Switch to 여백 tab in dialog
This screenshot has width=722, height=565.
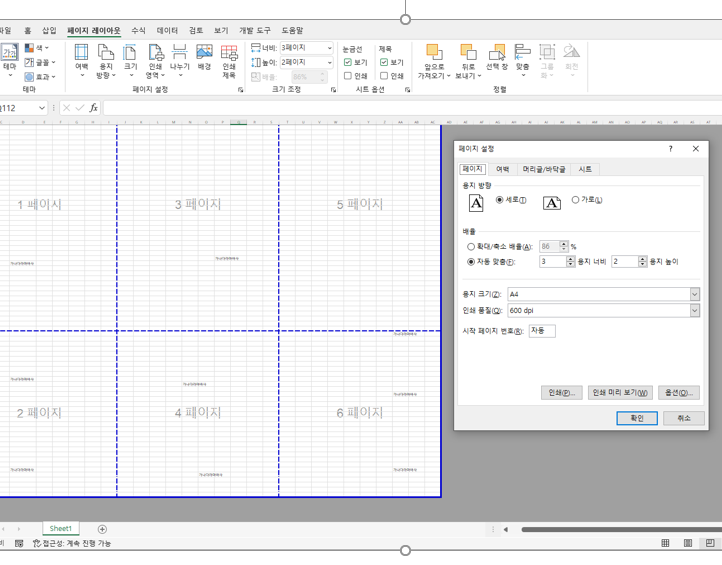click(502, 169)
